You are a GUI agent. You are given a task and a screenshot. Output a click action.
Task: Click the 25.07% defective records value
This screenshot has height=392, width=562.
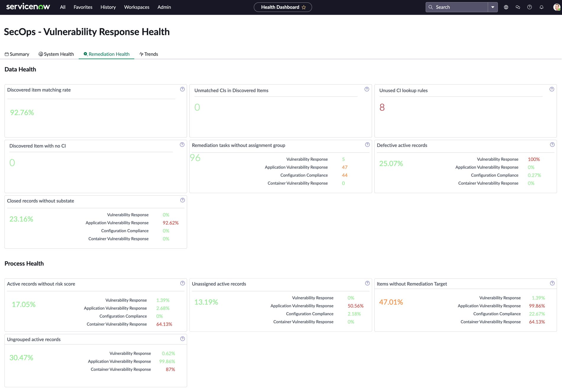click(391, 163)
